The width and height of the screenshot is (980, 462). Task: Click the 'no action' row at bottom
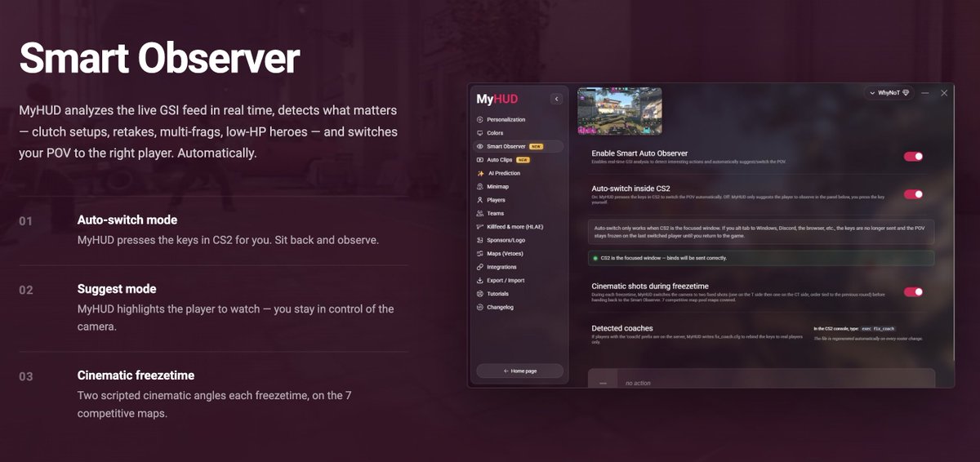(761, 379)
